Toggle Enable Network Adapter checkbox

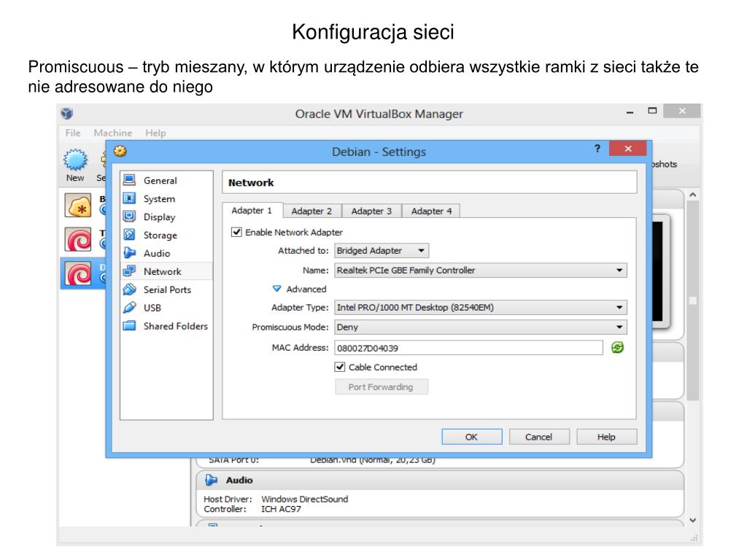[236, 232]
